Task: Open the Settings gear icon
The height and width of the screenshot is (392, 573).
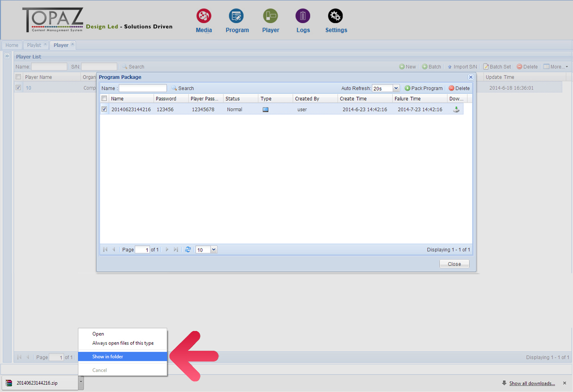Action: tap(336, 17)
